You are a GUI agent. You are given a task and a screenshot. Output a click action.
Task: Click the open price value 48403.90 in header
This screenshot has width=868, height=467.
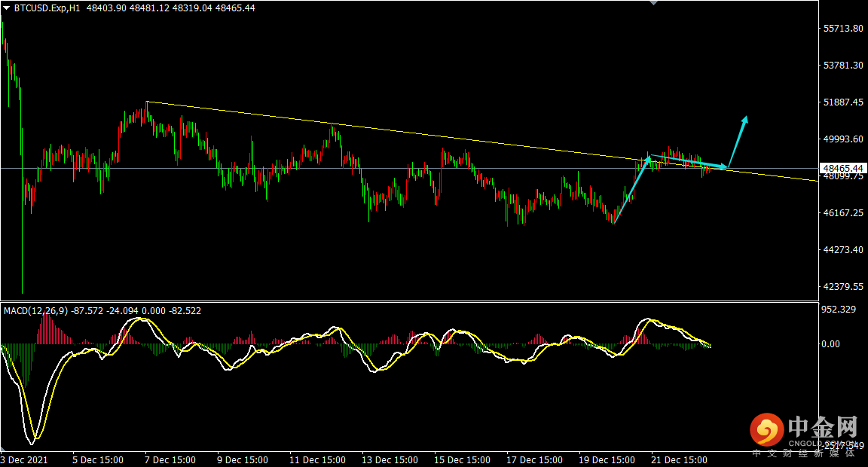coord(107,8)
